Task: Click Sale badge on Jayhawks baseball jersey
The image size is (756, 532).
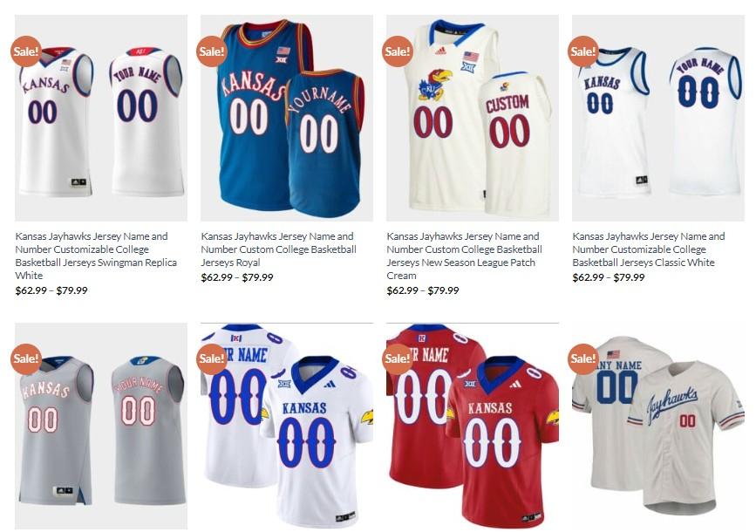Action: (582, 358)
